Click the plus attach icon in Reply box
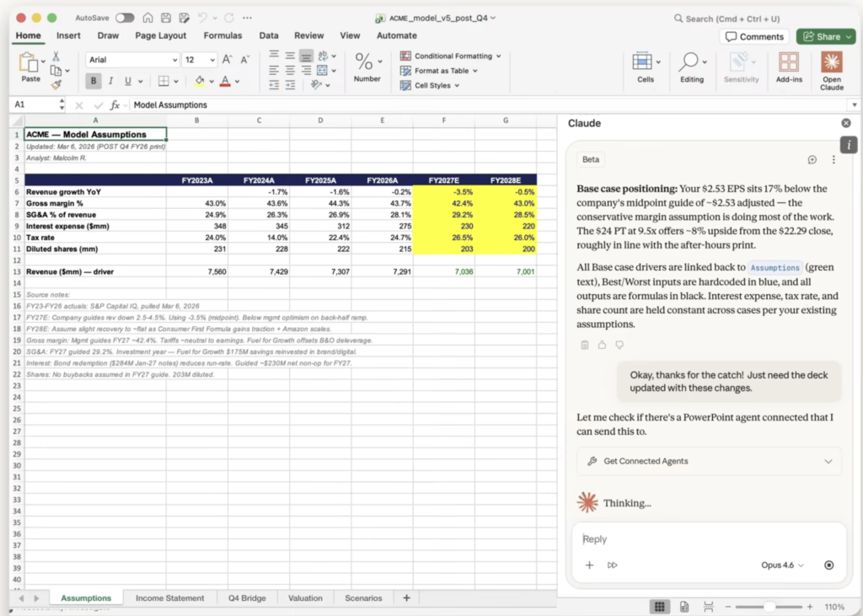 [589, 565]
